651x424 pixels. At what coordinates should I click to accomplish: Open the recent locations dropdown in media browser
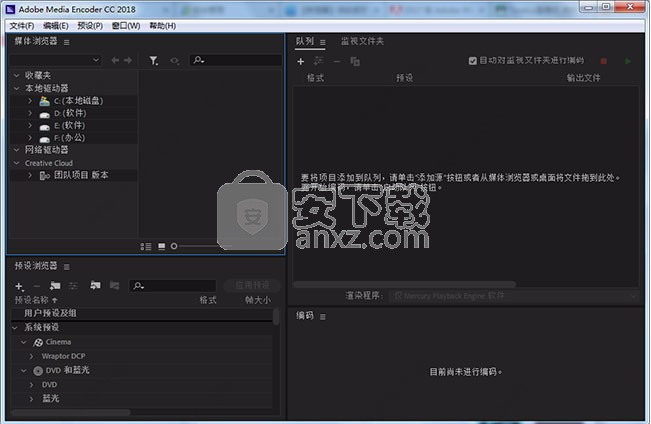55,60
